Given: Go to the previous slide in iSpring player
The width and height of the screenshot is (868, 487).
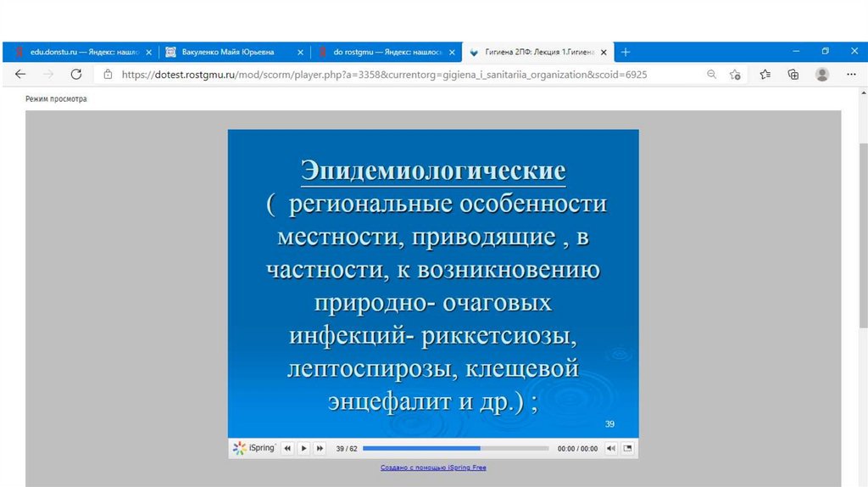Looking at the screenshot, I should pyautogui.click(x=287, y=448).
